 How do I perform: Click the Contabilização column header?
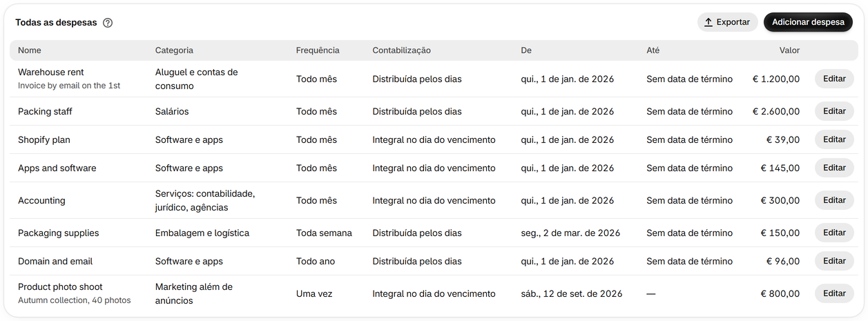(401, 50)
